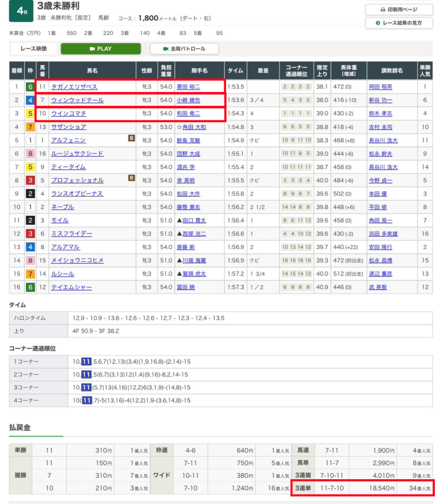The width and height of the screenshot is (442, 504).
Task: Open the 全周パトロール patrol video
Action: point(185,49)
